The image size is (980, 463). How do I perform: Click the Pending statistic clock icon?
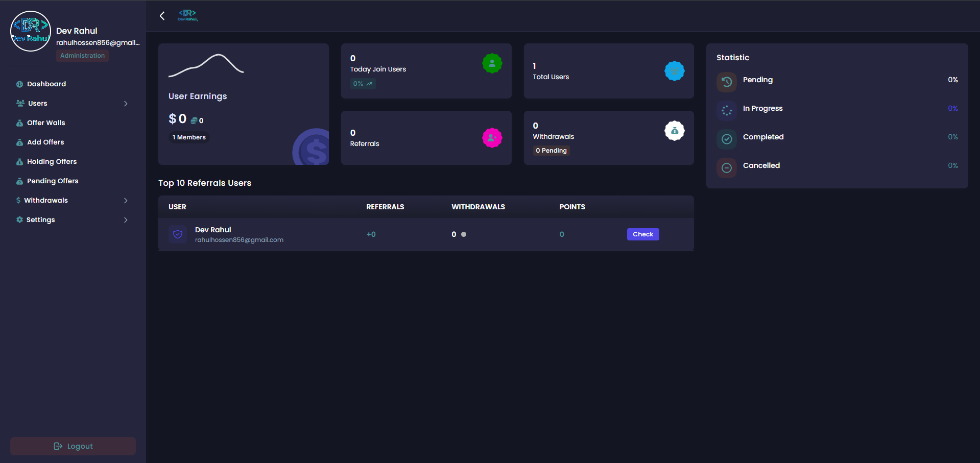(726, 82)
